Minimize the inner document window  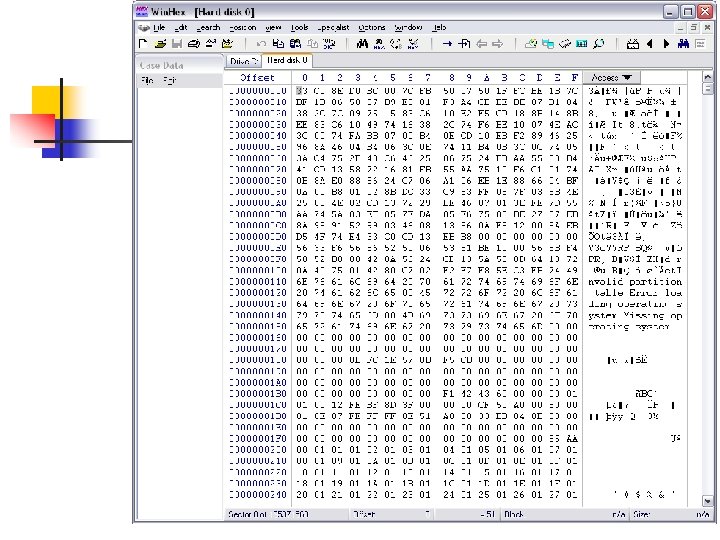tap(681, 28)
